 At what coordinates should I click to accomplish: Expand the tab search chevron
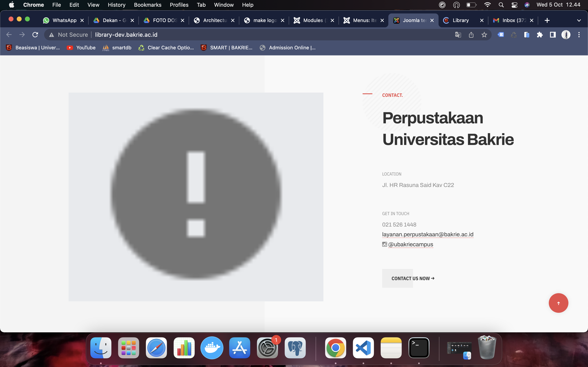(579, 20)
